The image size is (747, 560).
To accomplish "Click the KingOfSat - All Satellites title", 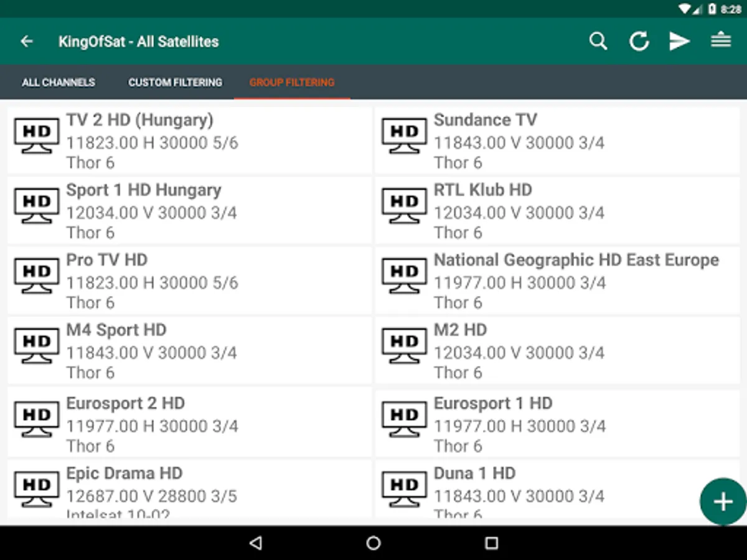I will (139, 42).
